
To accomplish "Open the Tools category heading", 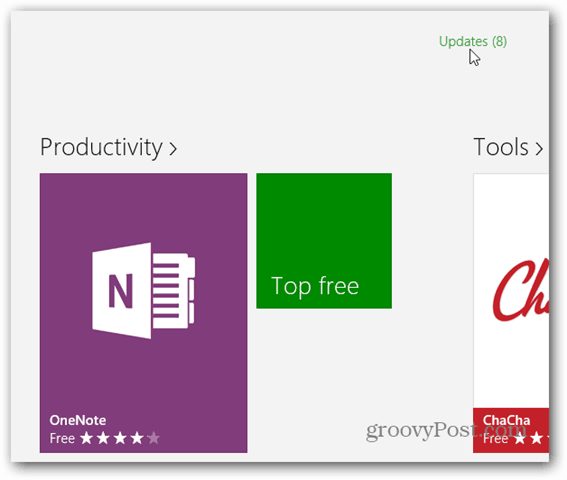I will tap(501, 147).
